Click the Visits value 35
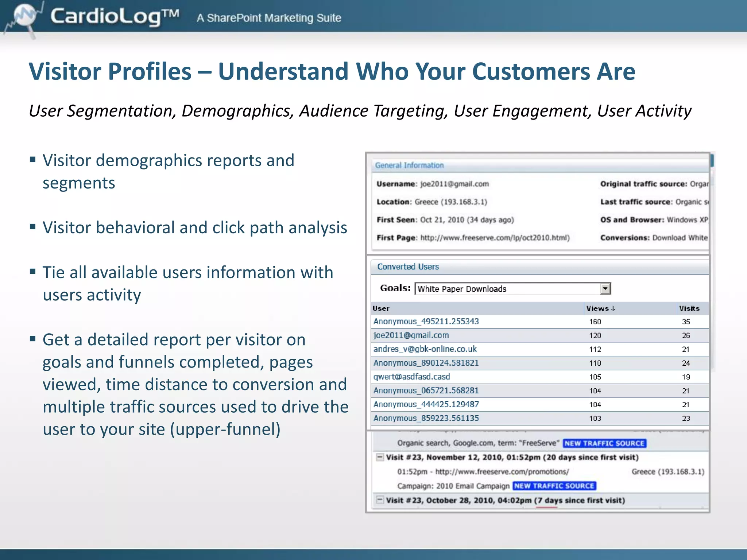The image size is (747, 560). (x=686, y=322)
